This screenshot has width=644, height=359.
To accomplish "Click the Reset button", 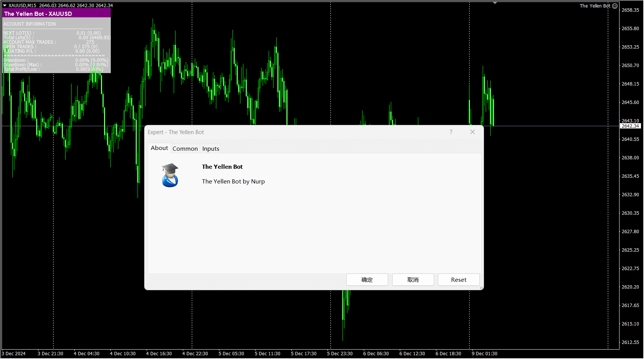I will (459, 280).
